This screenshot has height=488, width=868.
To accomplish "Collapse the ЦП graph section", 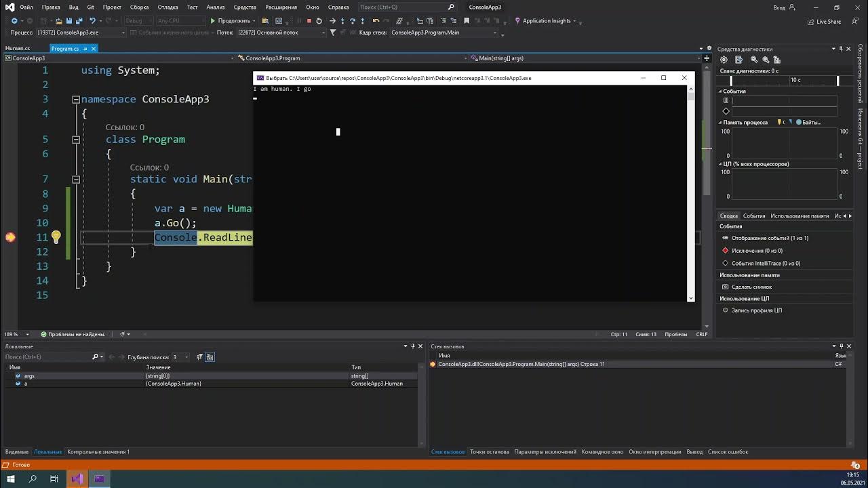I will tap(720, 164).
